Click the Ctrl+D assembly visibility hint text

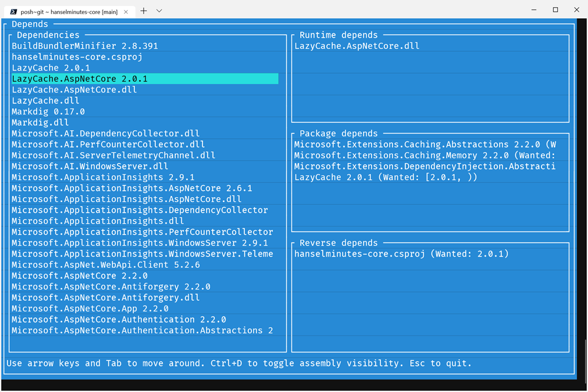click(x=307, y=364)
